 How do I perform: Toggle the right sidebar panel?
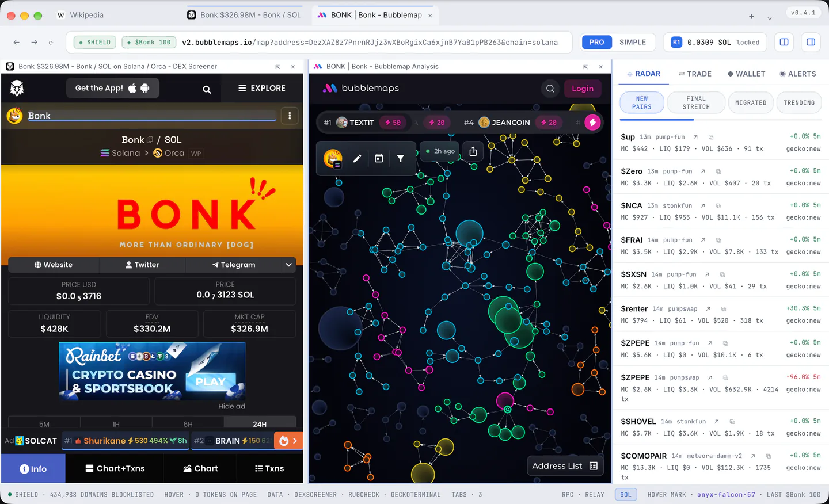(x=811, y=42)
